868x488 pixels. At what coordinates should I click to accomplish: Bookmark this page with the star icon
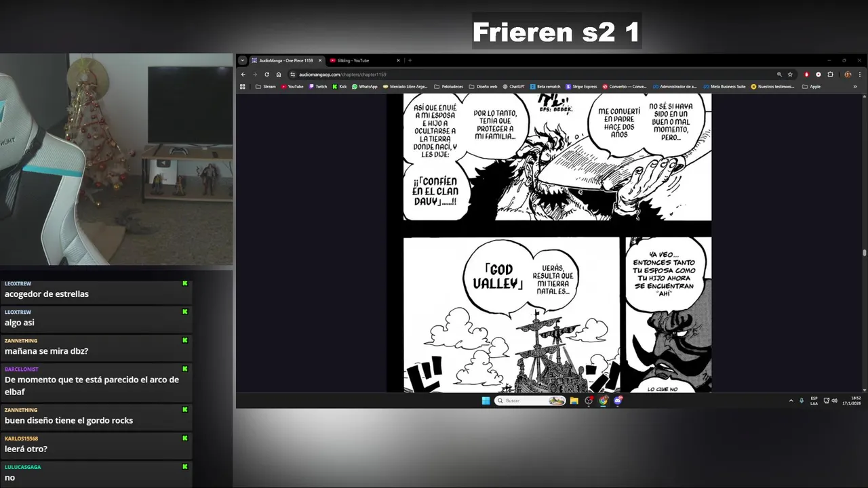click(790, 75)
